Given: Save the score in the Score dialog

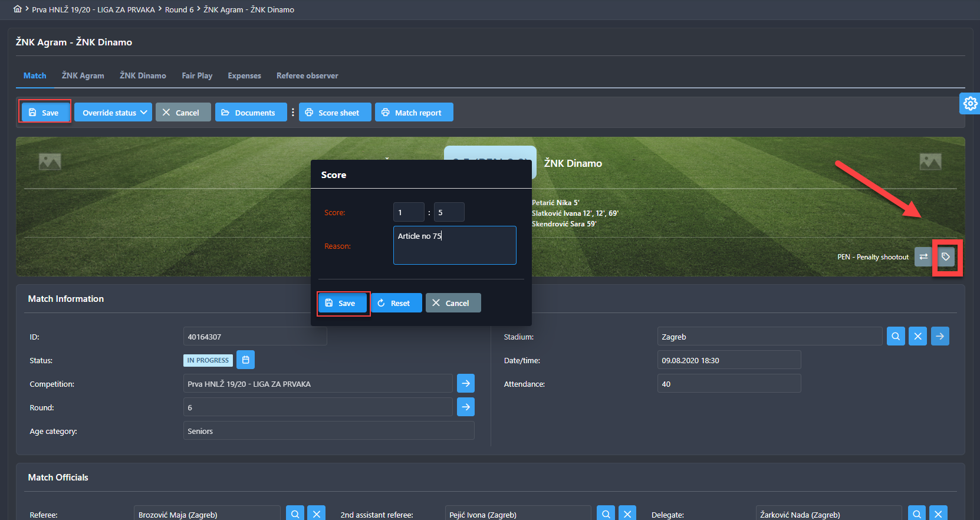Looking at the screenshot, I should (342, 303).
